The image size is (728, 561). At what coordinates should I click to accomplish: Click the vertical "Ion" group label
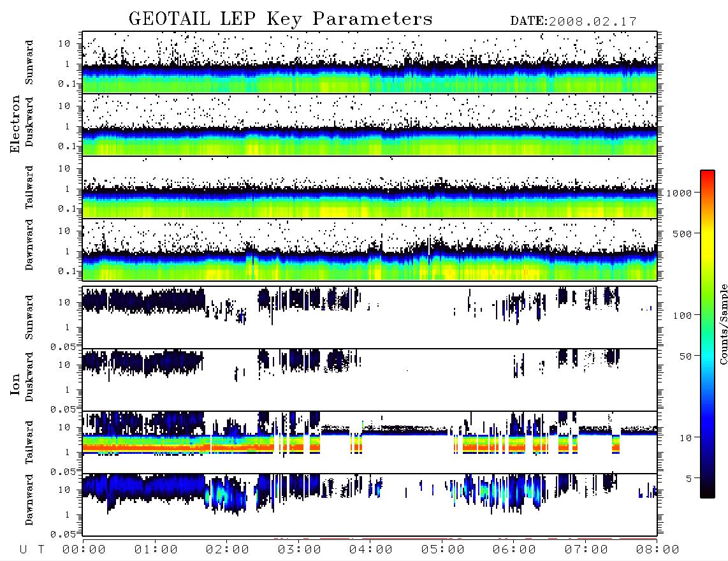[x=15, y=384]
